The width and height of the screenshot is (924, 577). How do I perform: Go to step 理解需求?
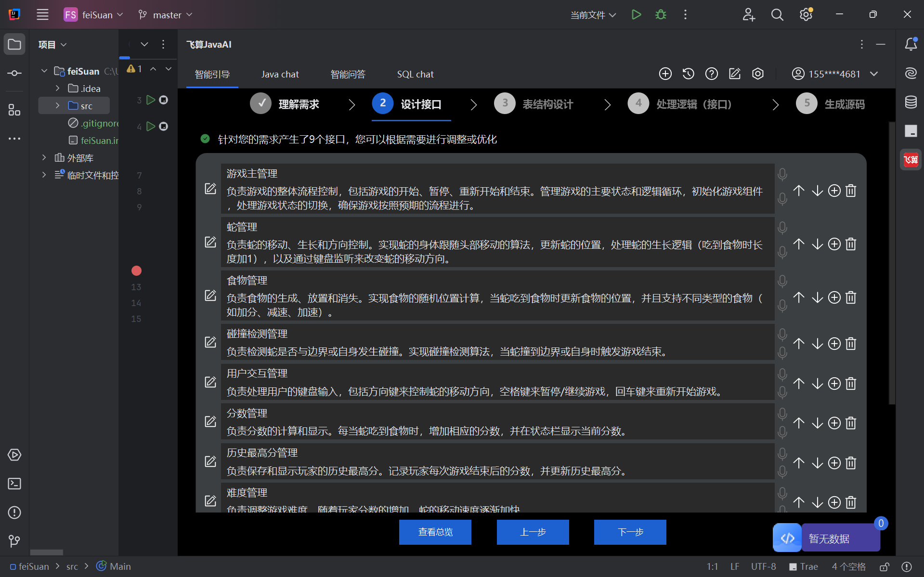[285, 104]
